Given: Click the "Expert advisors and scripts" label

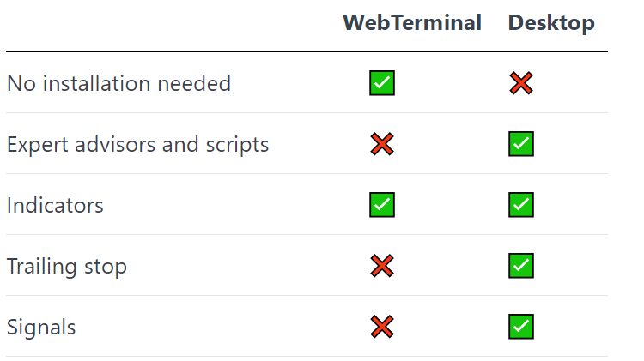Looking at the screenshot, I should coord(137,145).
